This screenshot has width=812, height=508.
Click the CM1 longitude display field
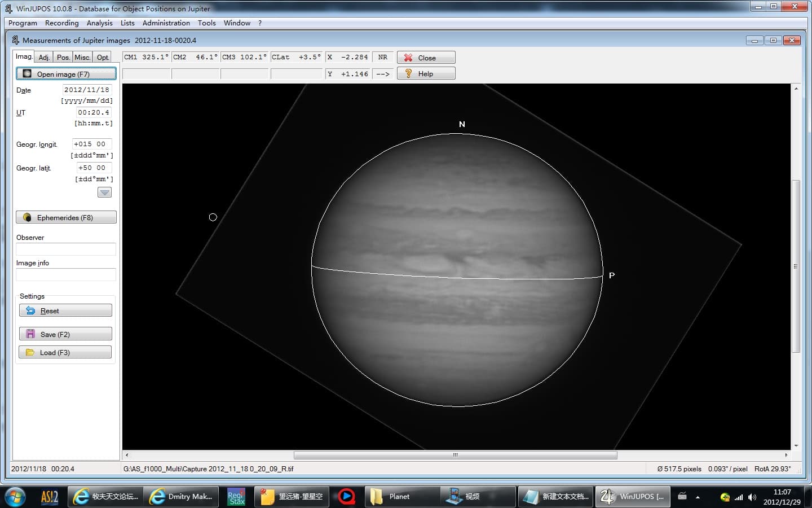pyautogui.click(x=146, y=57)
